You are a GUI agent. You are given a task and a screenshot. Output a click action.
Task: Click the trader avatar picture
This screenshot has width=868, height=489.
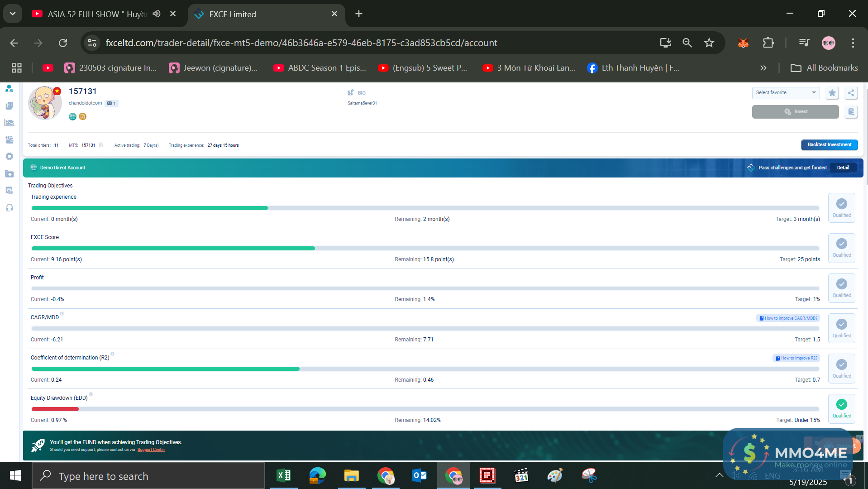(x=45, y=103)
